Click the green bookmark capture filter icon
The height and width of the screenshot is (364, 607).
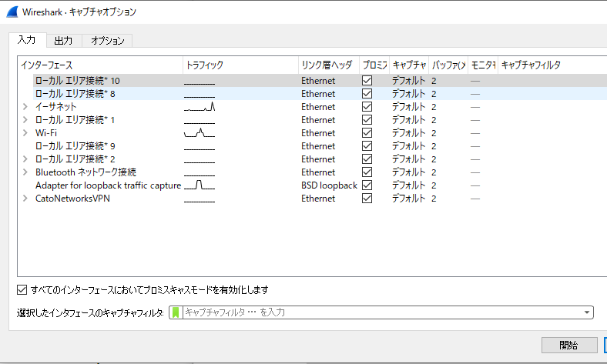pos(176,312)
